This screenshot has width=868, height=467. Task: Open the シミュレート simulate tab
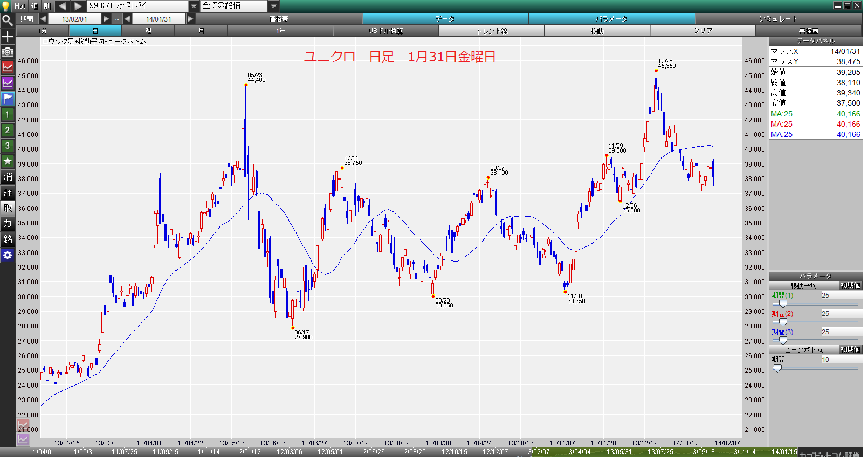pyautogui.click(x=778, y=19)
